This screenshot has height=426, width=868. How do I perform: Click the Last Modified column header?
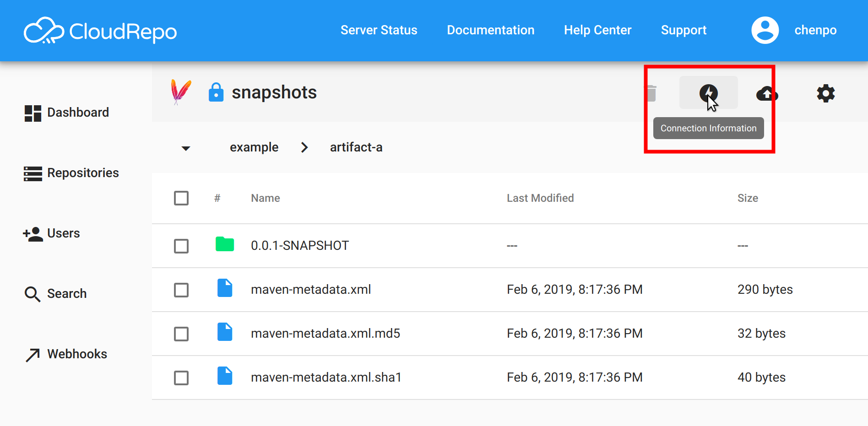tap(540, 198)
